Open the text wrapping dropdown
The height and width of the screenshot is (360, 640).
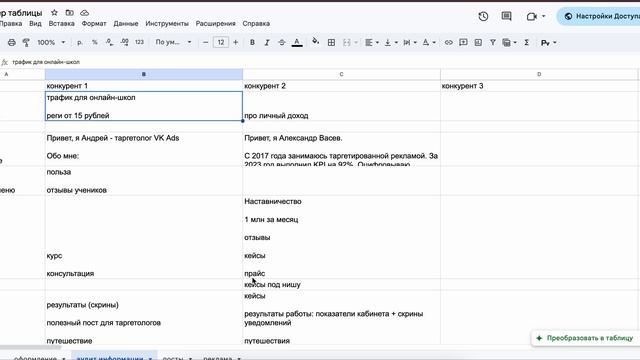[409, 42]
